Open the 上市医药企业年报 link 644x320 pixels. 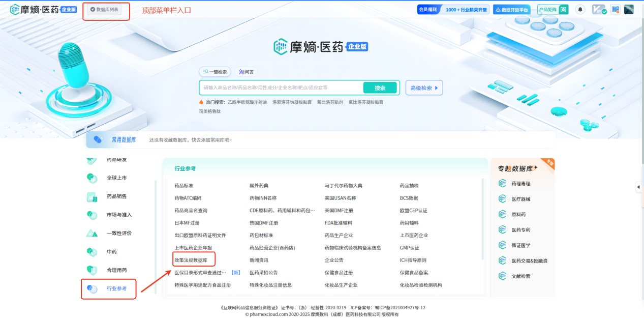point(193,248)
